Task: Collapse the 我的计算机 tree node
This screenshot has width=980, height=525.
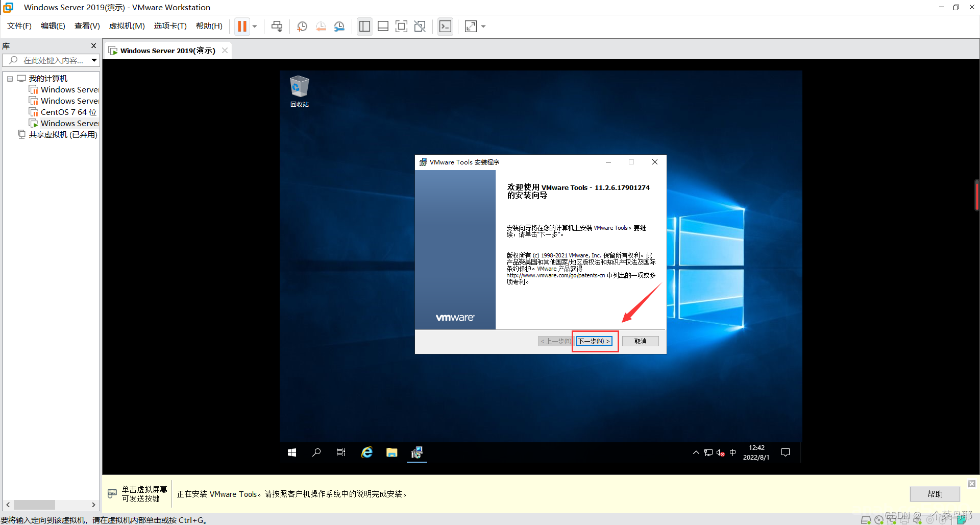Action: 10,79
